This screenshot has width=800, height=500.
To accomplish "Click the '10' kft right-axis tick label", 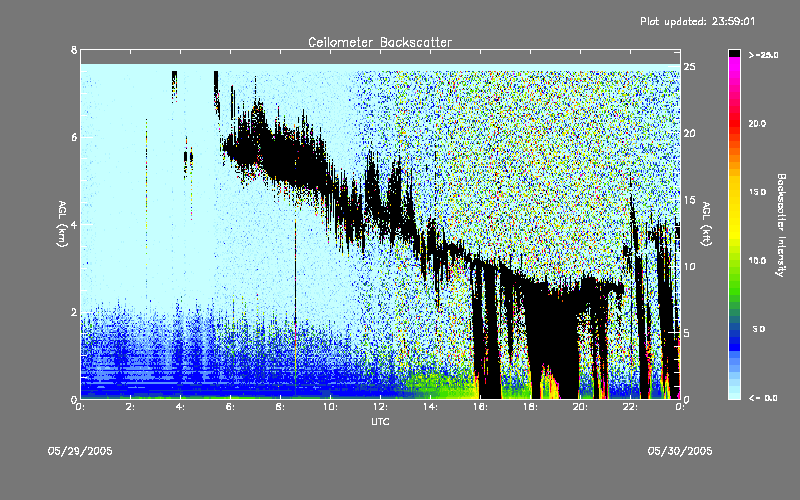I will (x=689, y=266).
